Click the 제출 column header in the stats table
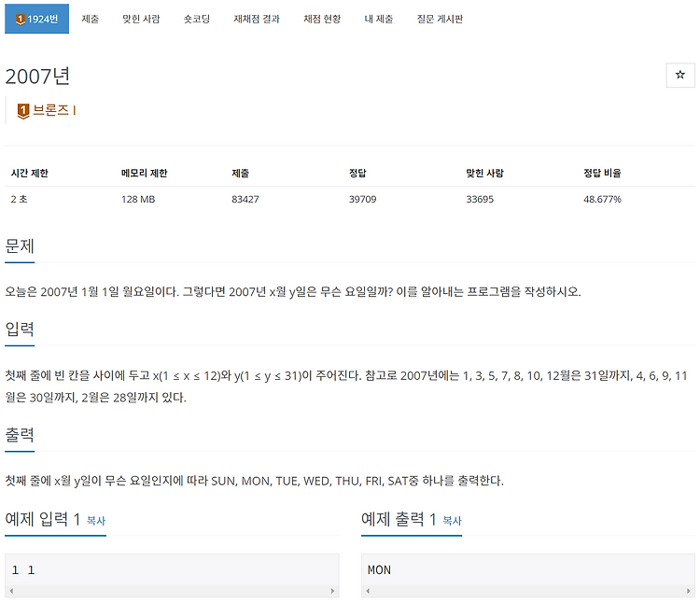Image resolution: width=700 pixels, height=603 pixels. [240, 174]
